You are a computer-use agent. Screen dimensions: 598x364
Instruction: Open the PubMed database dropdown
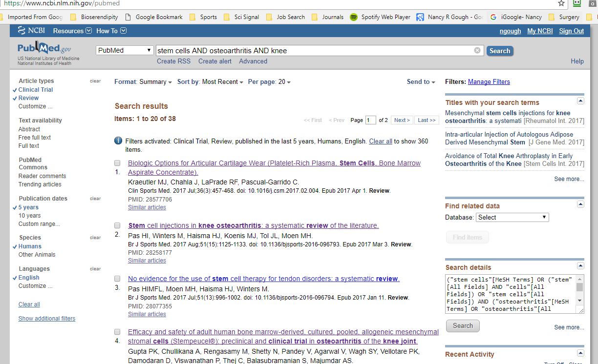click(125, 51)
